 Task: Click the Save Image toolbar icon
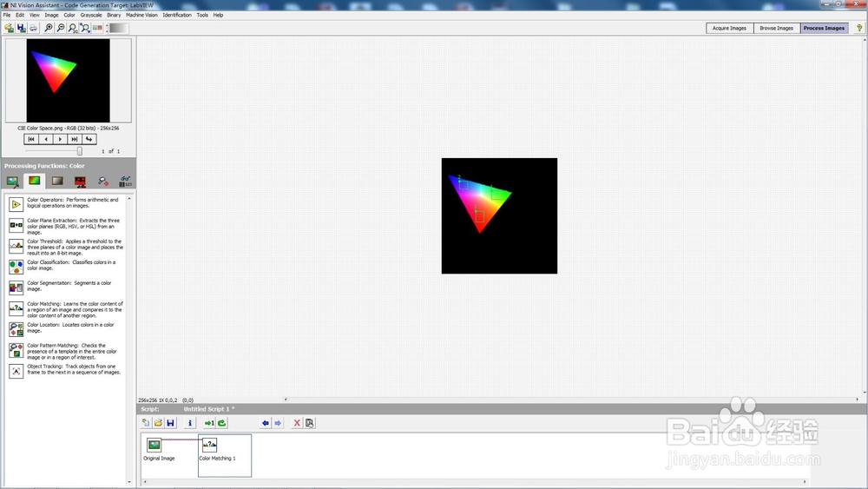21,28
